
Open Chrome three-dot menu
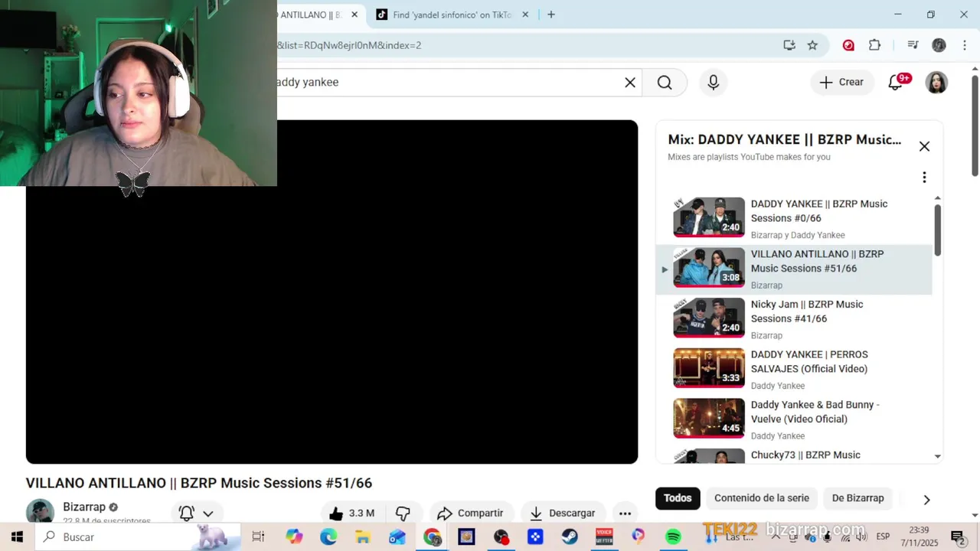(965, 45)
